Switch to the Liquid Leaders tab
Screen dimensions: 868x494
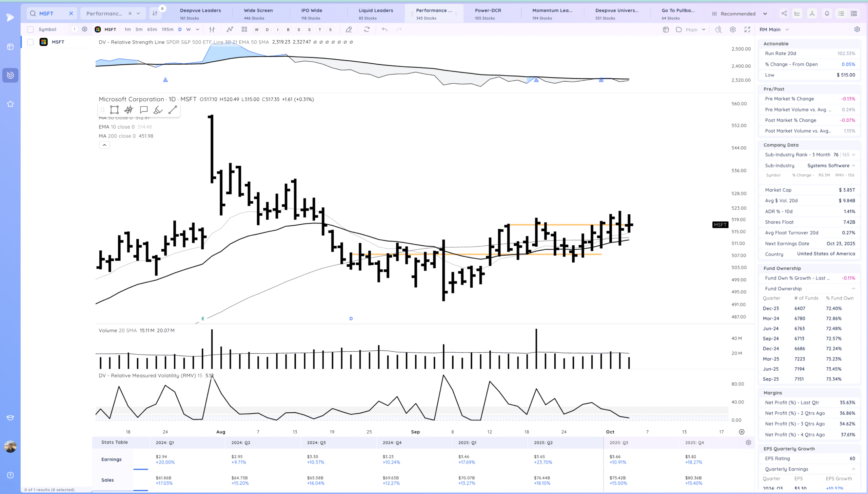coord(375,14)
